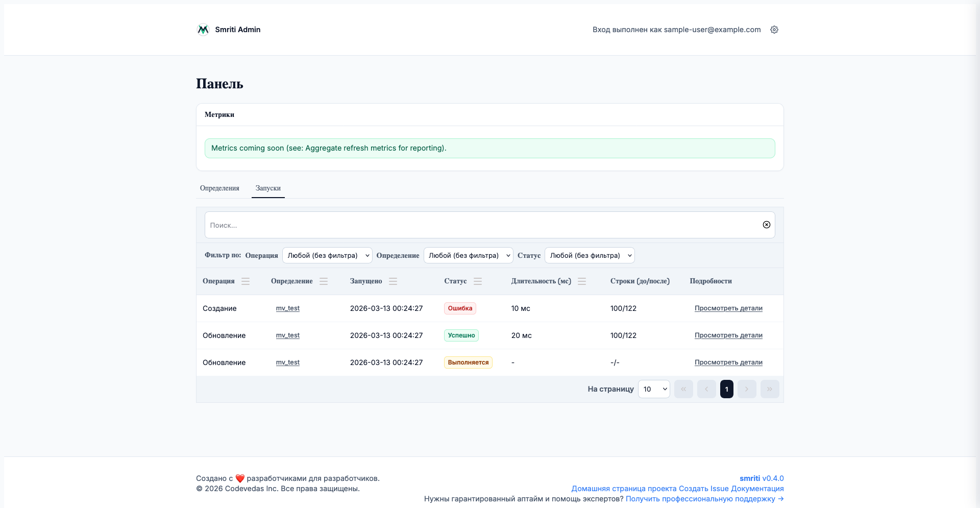Click the Smriti Admin logo icon
980x508 pixels.
click(x=203, y=30)
